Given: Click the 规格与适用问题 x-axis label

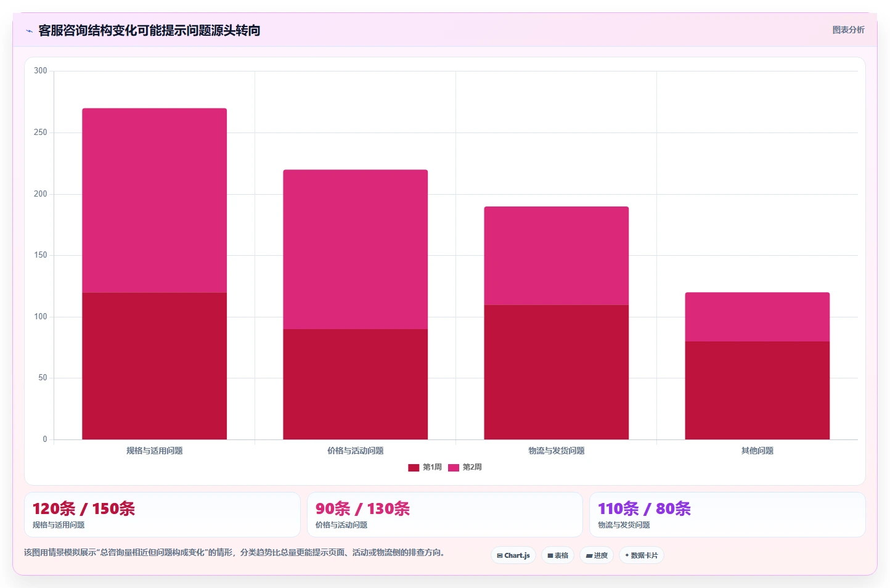Looking at the screenshot, I should (155, 451).
